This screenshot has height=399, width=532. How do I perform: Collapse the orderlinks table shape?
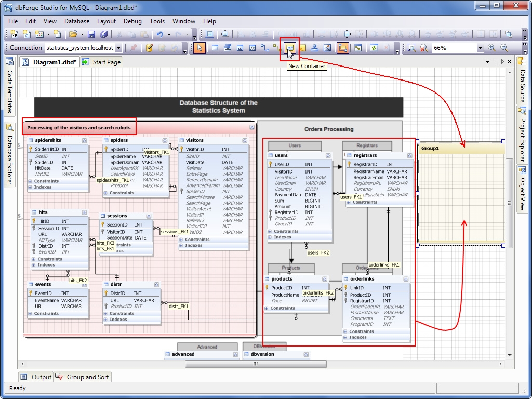pyautogui.click(x=406, y=279)
